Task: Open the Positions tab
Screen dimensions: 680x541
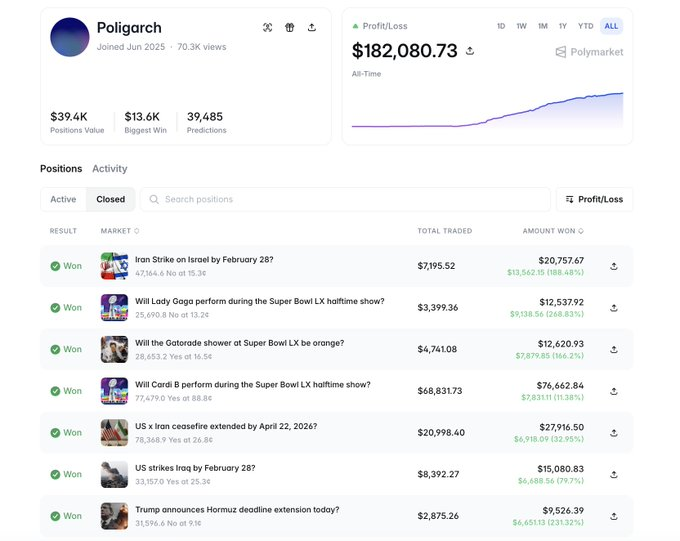Action: coord(61,168)
